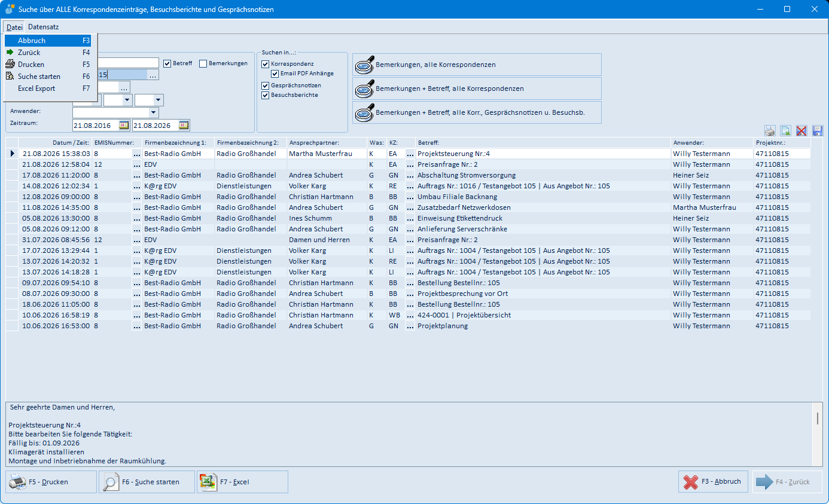The width and height of the screenshot is (829, 504).
Task: Enable the Bemerkungen checkbox
Action: point(203,63)
